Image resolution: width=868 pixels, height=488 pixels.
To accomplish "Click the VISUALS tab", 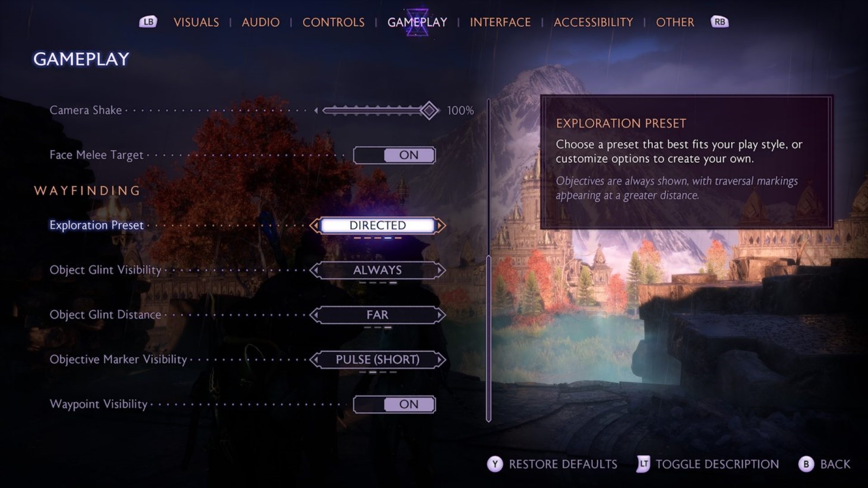I will tap(196, 21).
